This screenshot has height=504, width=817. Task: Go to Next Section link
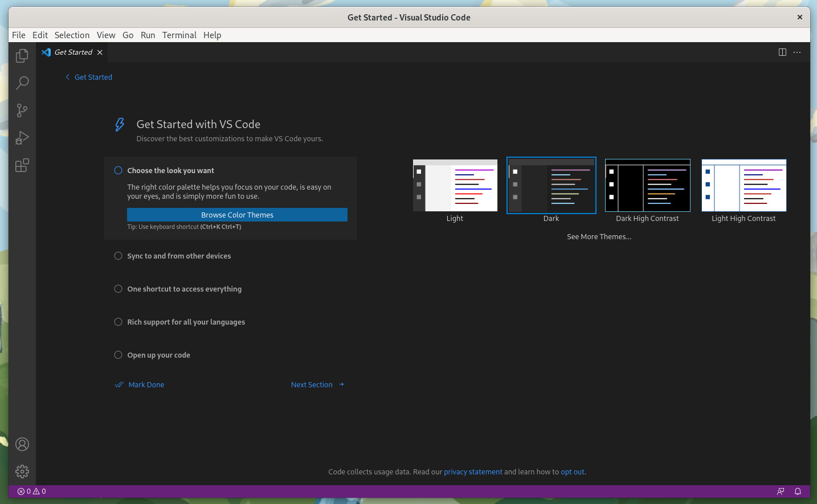[x=317, y=385]
